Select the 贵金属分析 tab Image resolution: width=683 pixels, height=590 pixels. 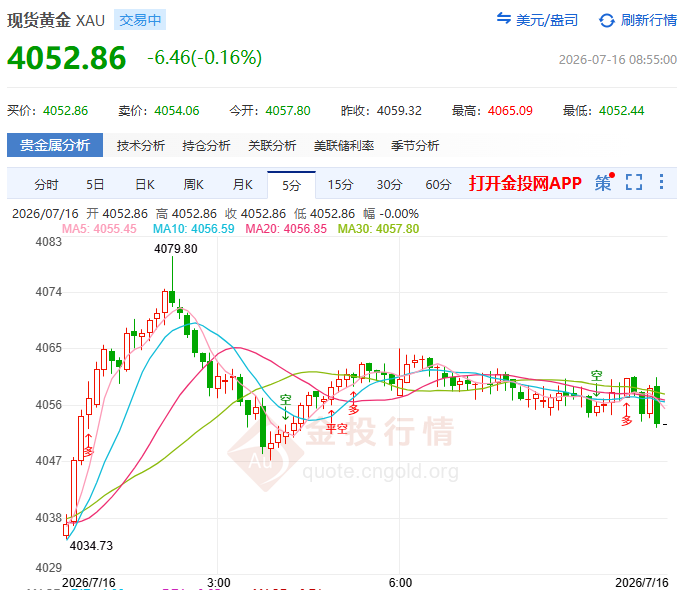coord(55,145)
